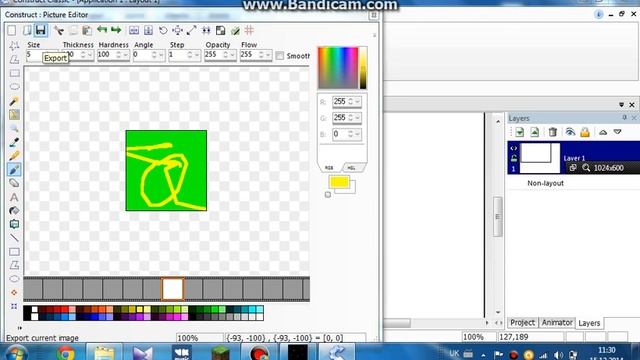
Task: Click the New blank image icon
Action: (12, 30)
